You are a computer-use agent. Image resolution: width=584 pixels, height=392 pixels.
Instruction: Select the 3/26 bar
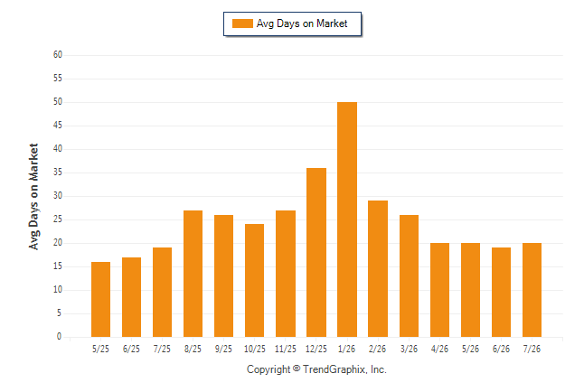point(409,275)
